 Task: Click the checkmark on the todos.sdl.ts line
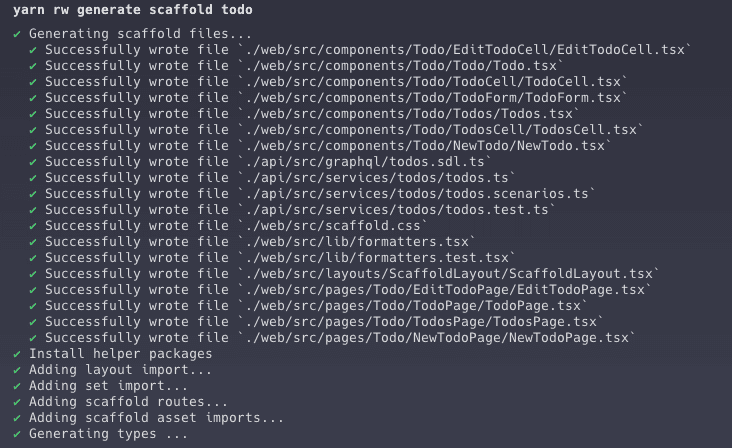pos(33,162)
